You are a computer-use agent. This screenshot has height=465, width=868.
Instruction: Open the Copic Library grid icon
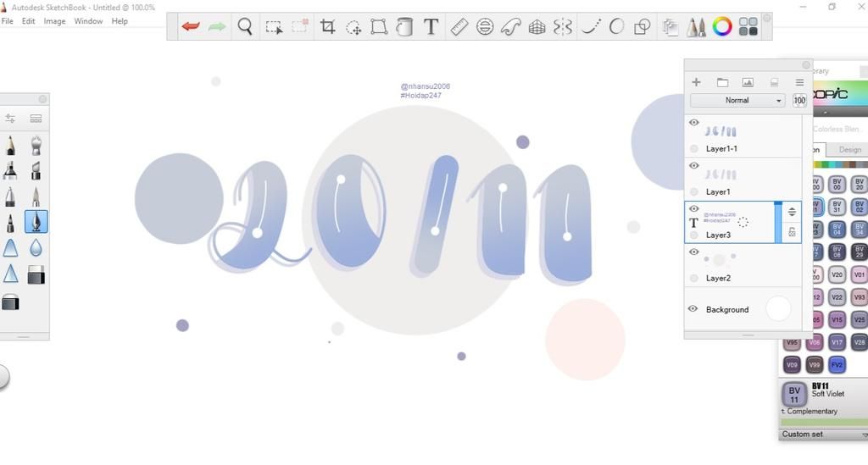click(748, 26)
